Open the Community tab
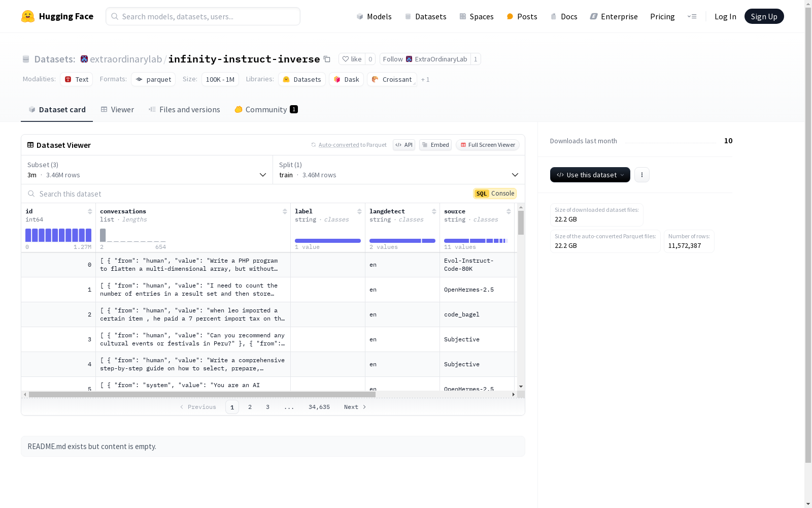Viewport: 812px width, 508px height. pos(266,110)
